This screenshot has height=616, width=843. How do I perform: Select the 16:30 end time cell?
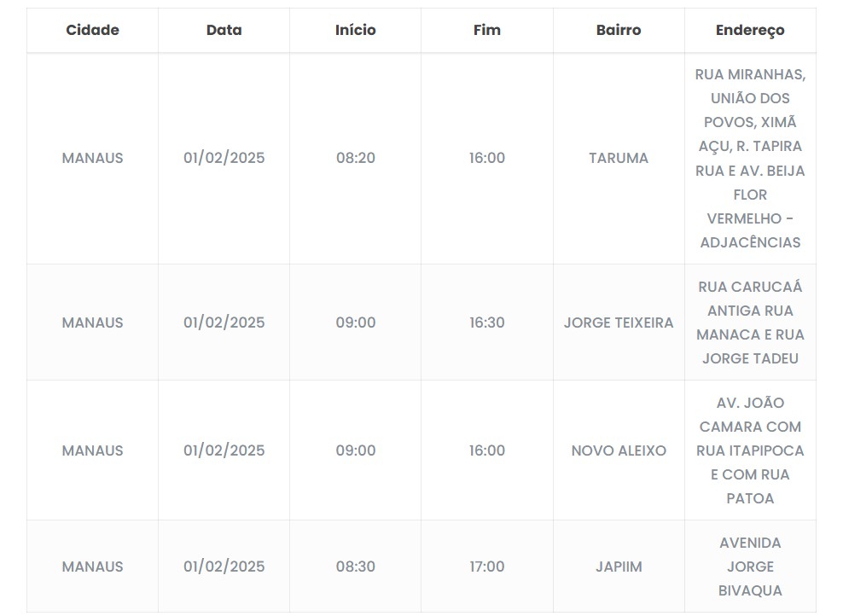pos(487,323)
